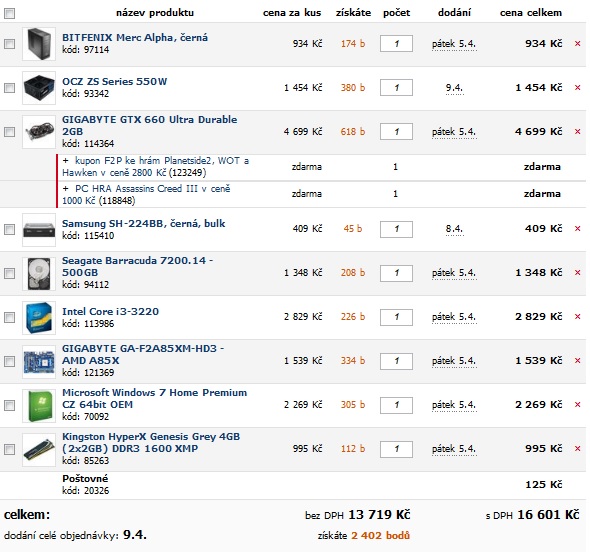Remove Intel Core i3-3220 with X icon
The height and width of the screenshot is (552, 590).
point(577,317)
